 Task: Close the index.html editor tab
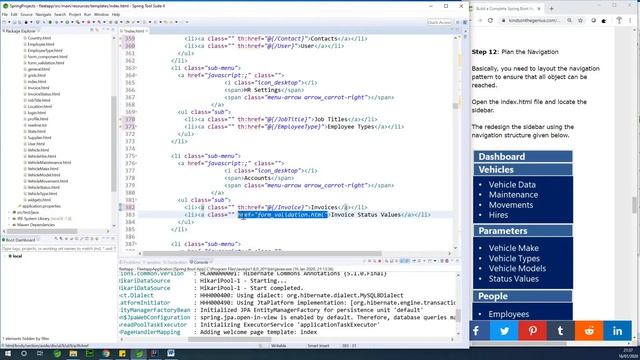[x=147, y=31]
